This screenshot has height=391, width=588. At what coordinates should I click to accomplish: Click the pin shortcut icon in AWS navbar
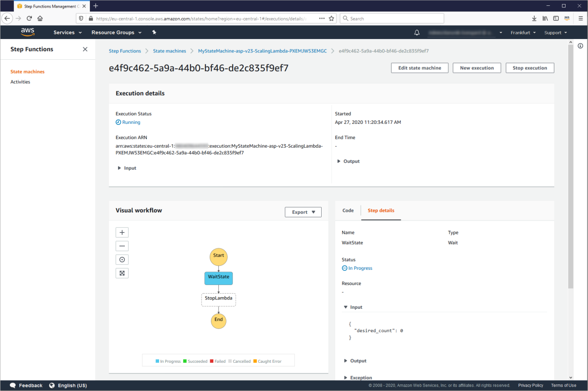[x=154, y=32]
